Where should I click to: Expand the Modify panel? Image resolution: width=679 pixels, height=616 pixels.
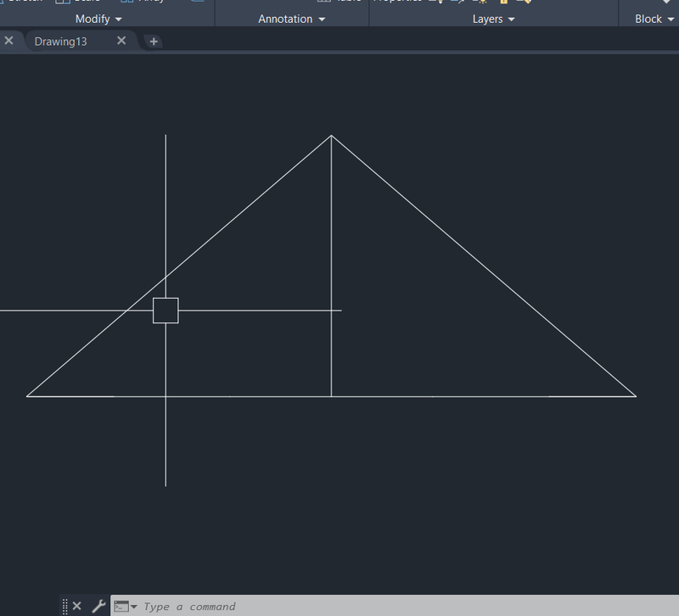[x=118, y=19]
